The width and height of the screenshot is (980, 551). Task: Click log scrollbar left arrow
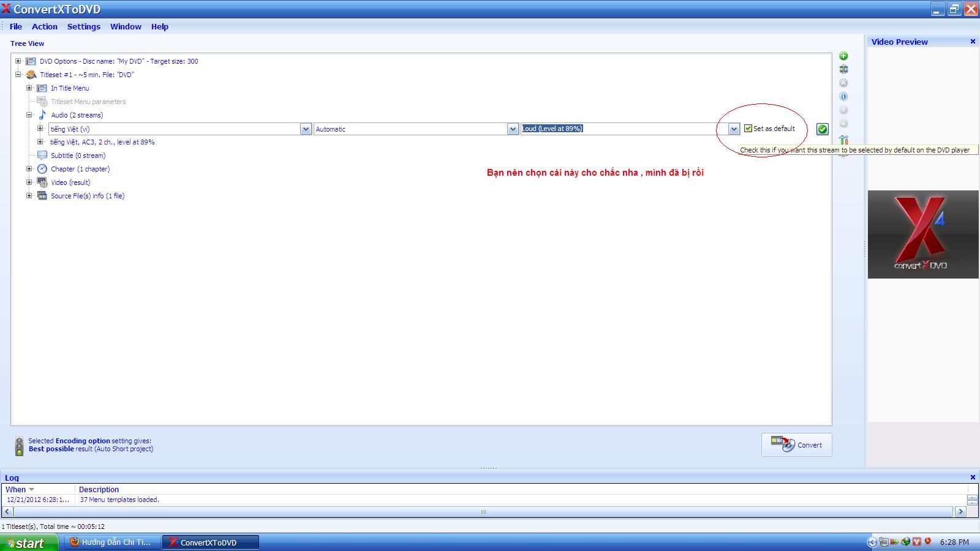[x=7, y=512]
